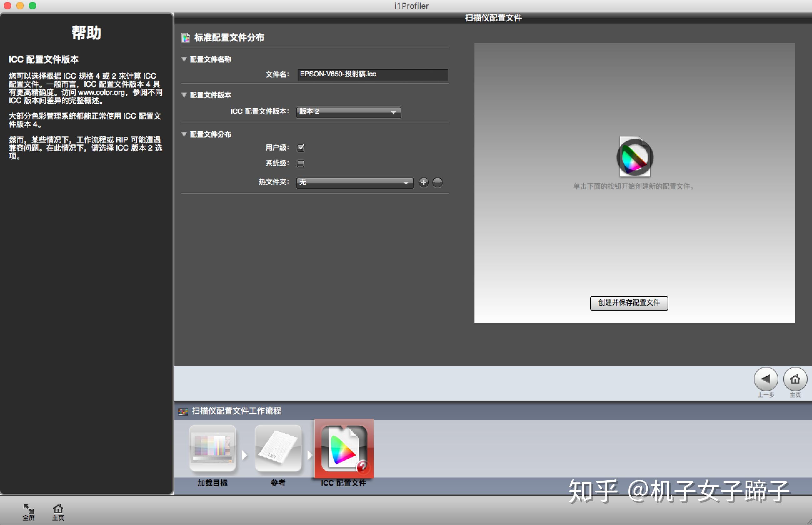
Task: Click the round 主页 home button
Action: click(795, 379)
